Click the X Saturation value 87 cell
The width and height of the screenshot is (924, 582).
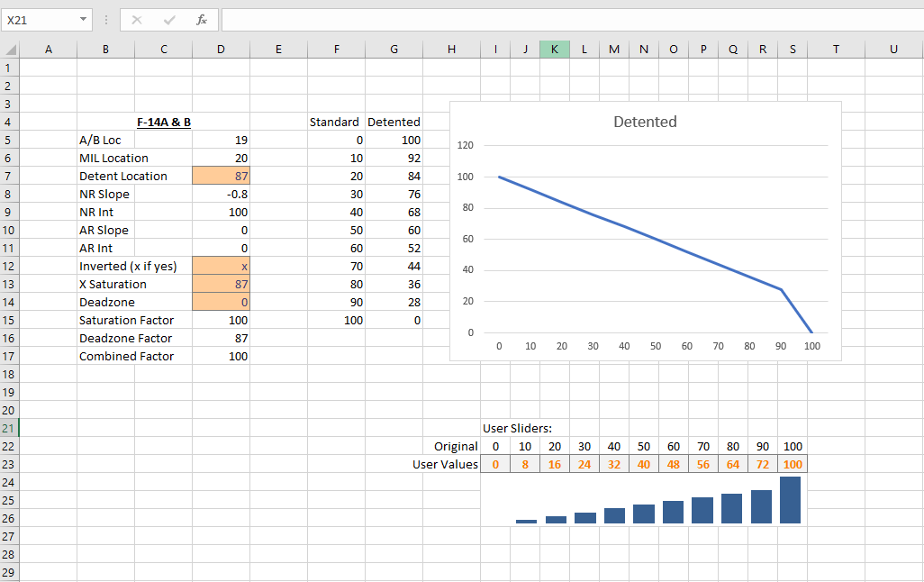(221, 284)
